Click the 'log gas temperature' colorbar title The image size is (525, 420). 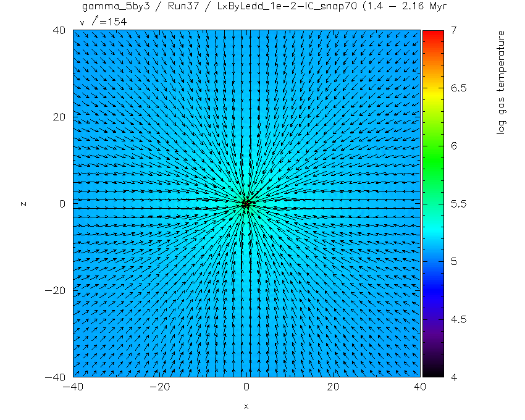pyautogui.click(x=500, y=82)
